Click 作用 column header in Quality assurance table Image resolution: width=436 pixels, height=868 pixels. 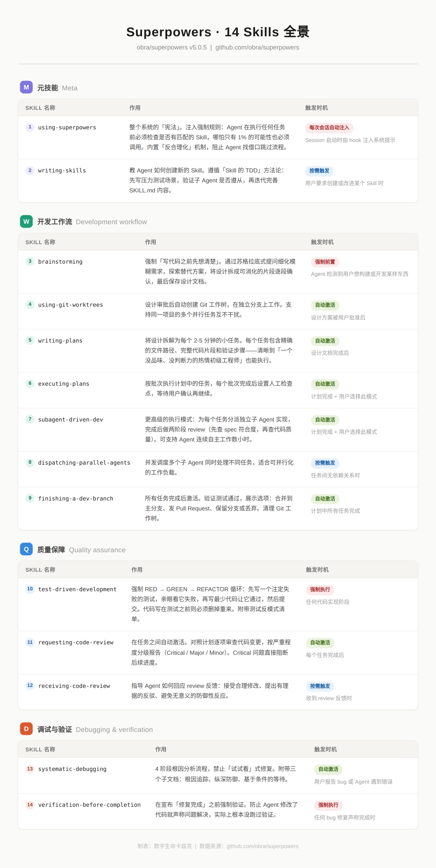[x=137, y=570]
